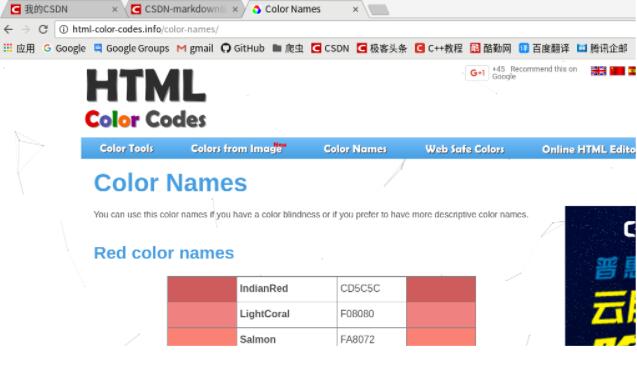Open the Google bookmark
This screenshot has width=637, height=384.
coord(64,48)
